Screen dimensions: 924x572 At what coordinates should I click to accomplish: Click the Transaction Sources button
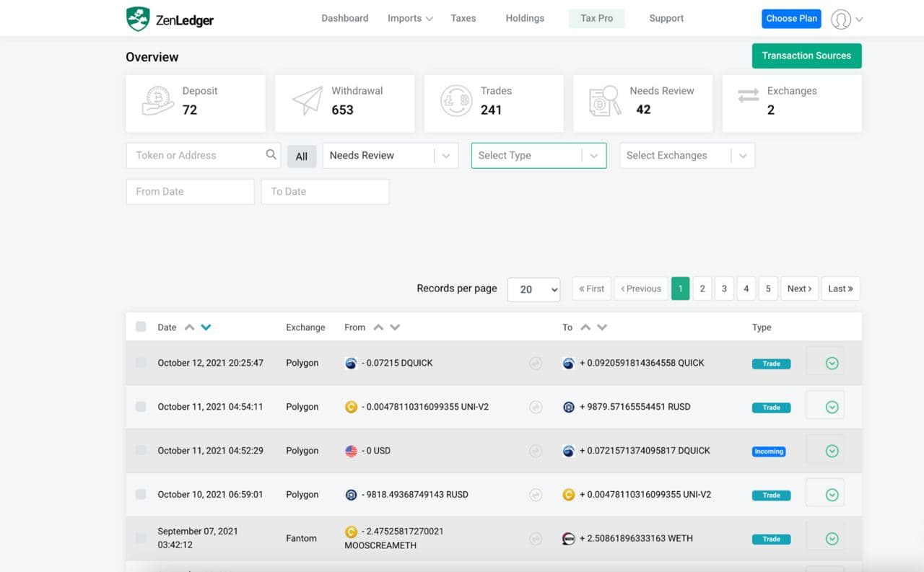[806, 56]
